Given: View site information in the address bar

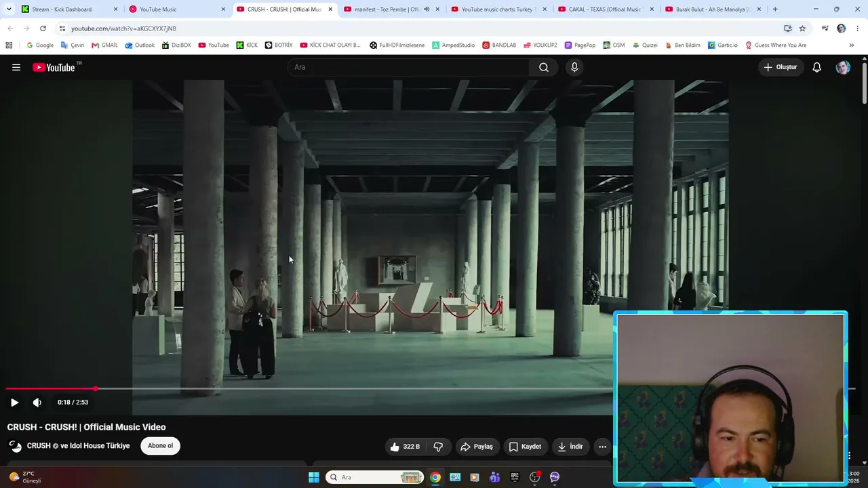Looking at the screenshot, I should coord(62,28).
